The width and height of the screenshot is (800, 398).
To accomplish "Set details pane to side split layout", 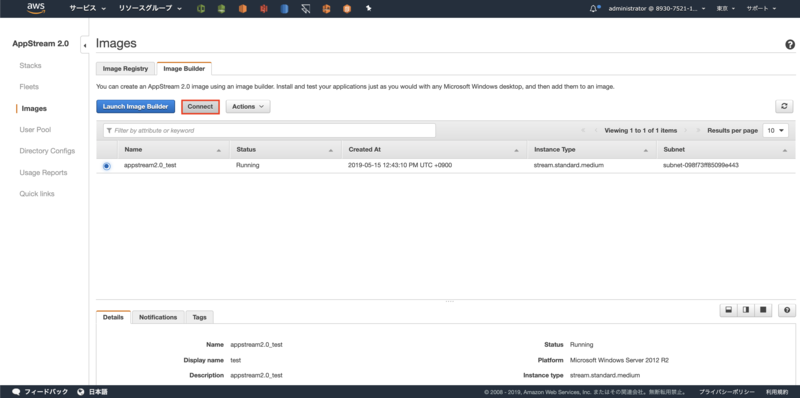I will pos(746,310).
